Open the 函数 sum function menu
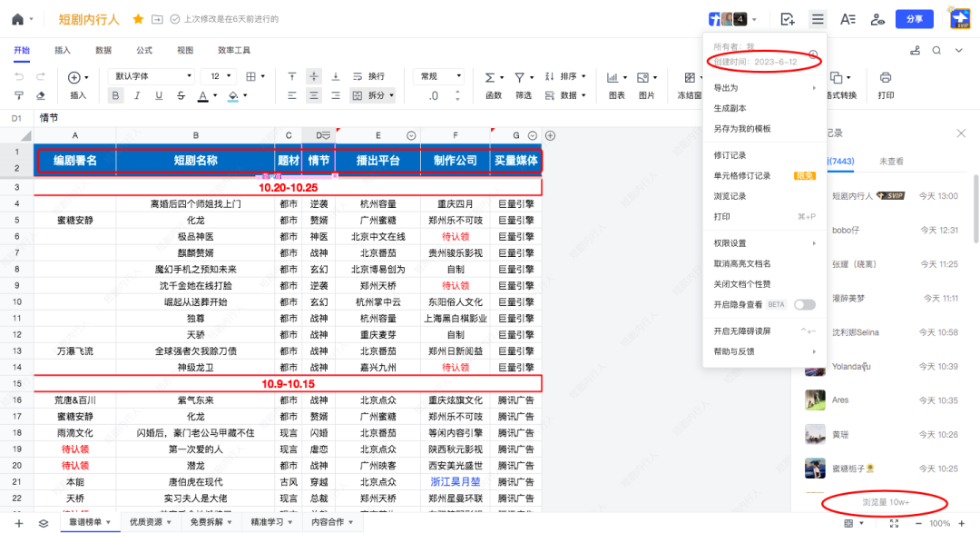The height and width of the screenshot is (533, 980). [494, 85]
